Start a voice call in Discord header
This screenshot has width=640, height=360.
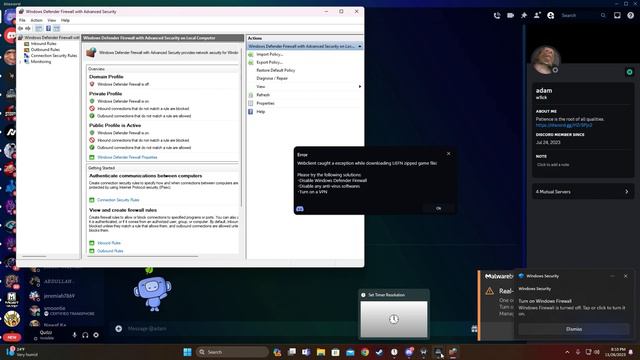[x=497, y=16]
